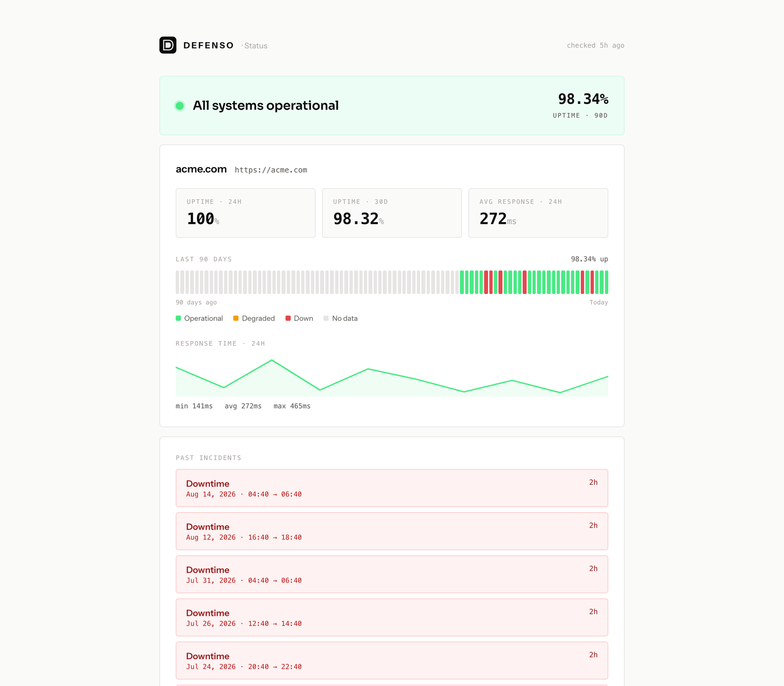Click the highest peak of response chart
This screenshot has height=686, width=784.
(x=272, y=360)
